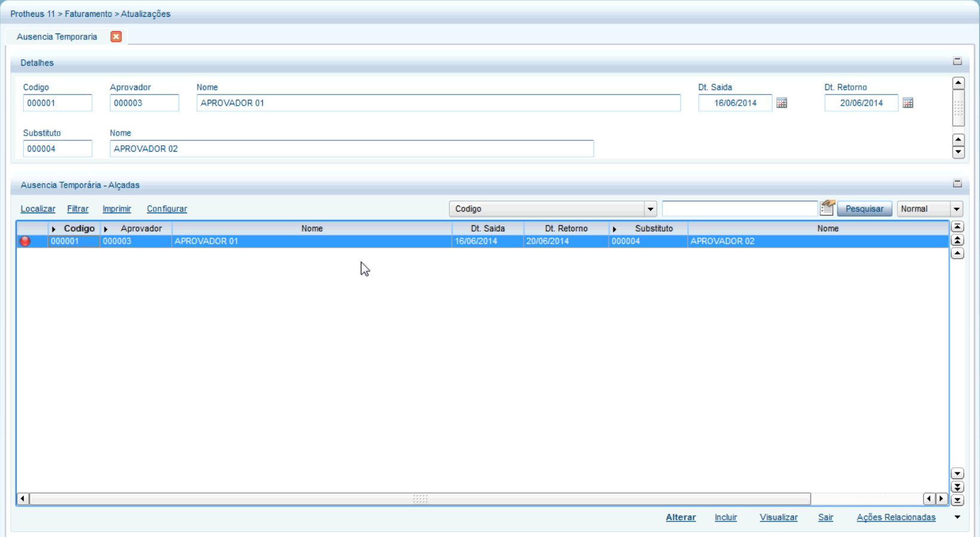Jump to the last grid record

click(957, 500)
